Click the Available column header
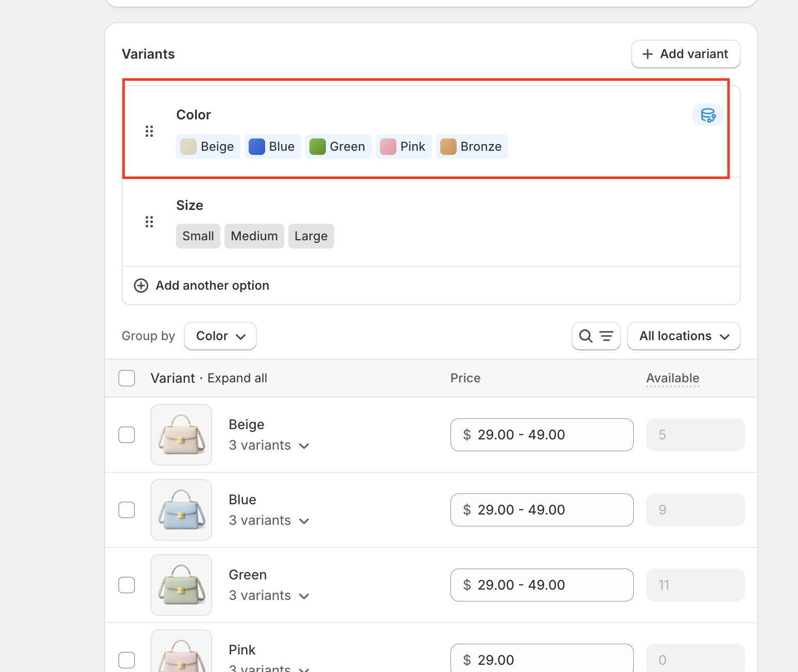Image resolution: width=798 pixels, height=672 pixels. click(x=672, y=378)
